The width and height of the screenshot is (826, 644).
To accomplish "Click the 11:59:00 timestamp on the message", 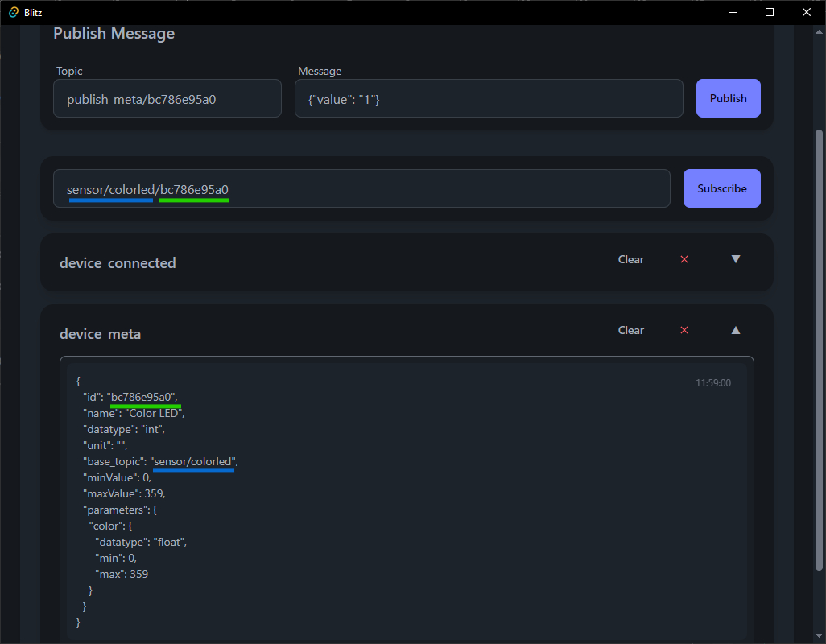I will [712, 382].
